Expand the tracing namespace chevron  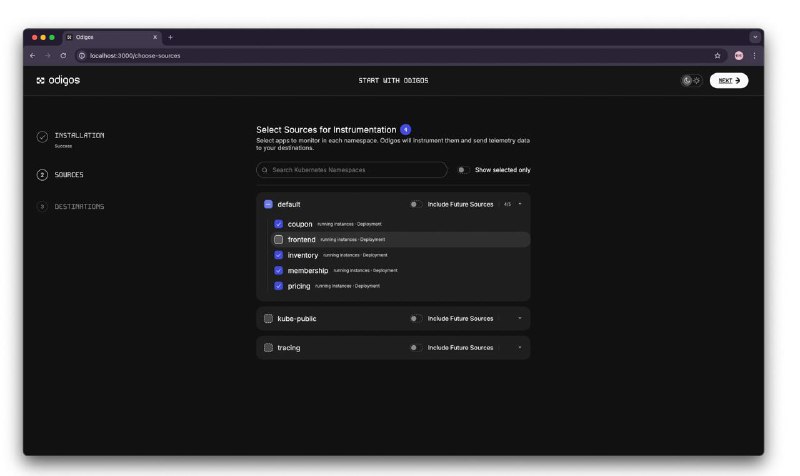(x=520, y=347)
